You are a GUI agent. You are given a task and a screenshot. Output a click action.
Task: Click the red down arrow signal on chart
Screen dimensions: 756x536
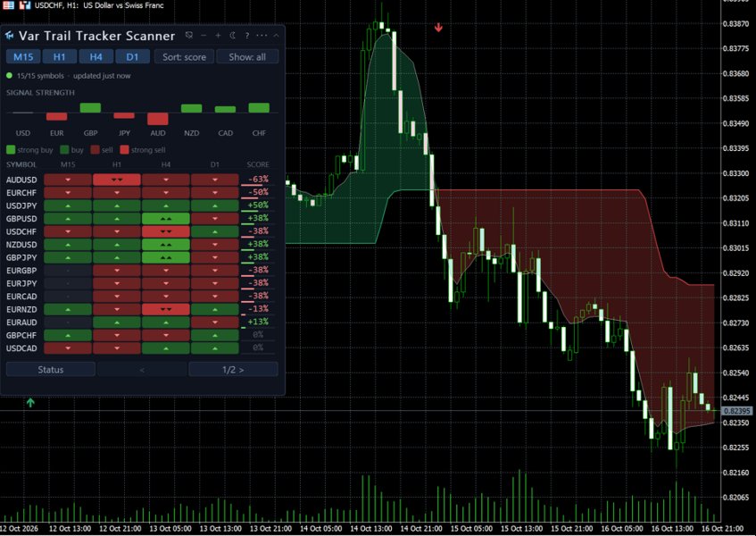click(x=438, y=28)
